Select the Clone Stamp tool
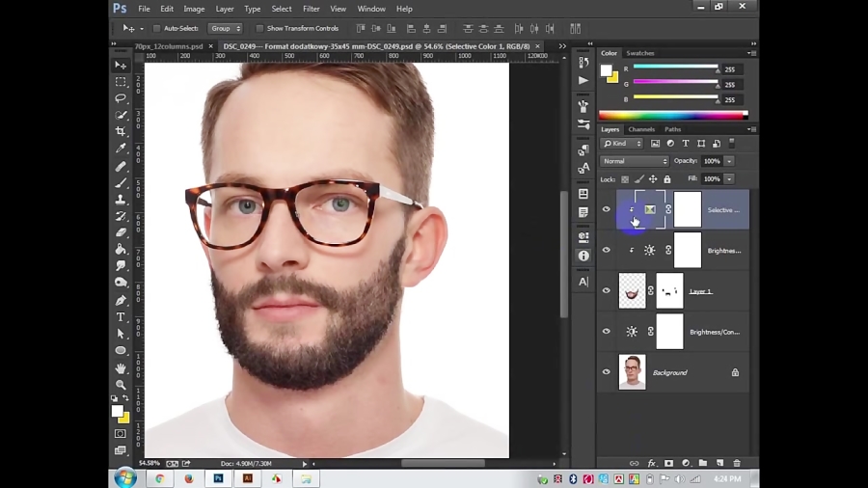The width and height of the screenshot is (868, 488). click(x=121, y=200)
